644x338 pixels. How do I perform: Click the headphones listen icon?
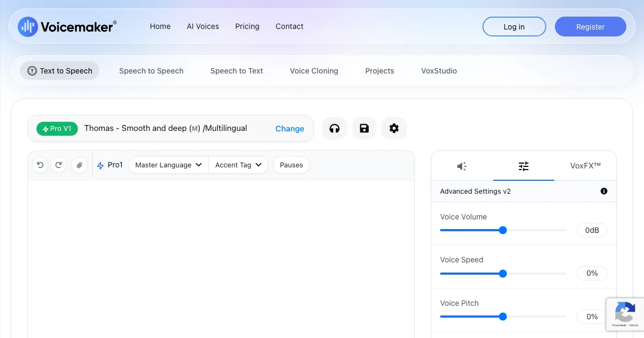(334, 128)
